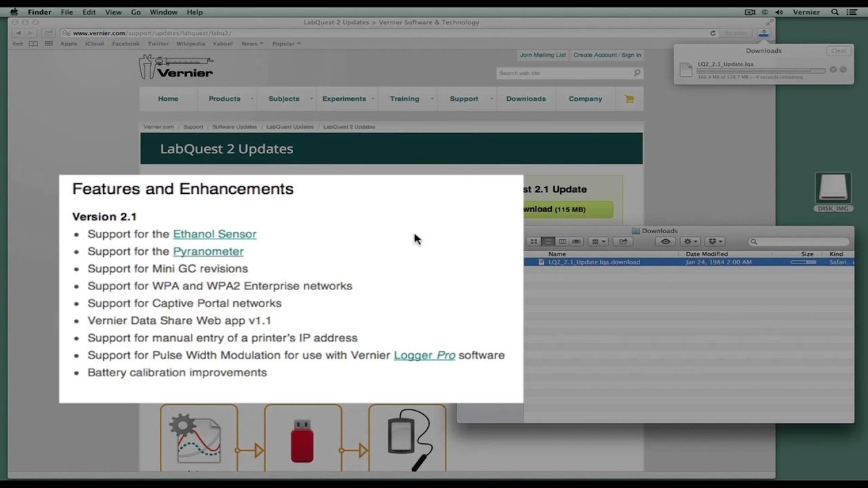Switch Finder window to icon view

click(534, 242)
